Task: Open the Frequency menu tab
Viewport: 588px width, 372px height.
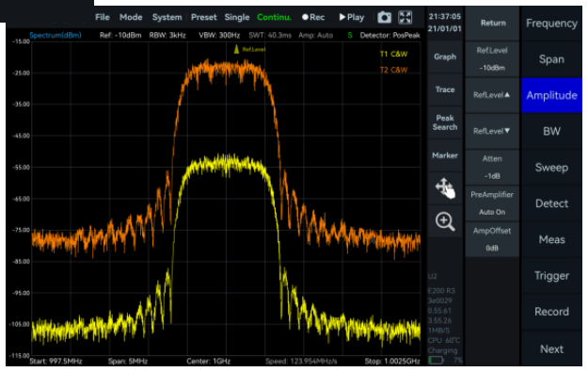Action: click(x=551, y=24)
